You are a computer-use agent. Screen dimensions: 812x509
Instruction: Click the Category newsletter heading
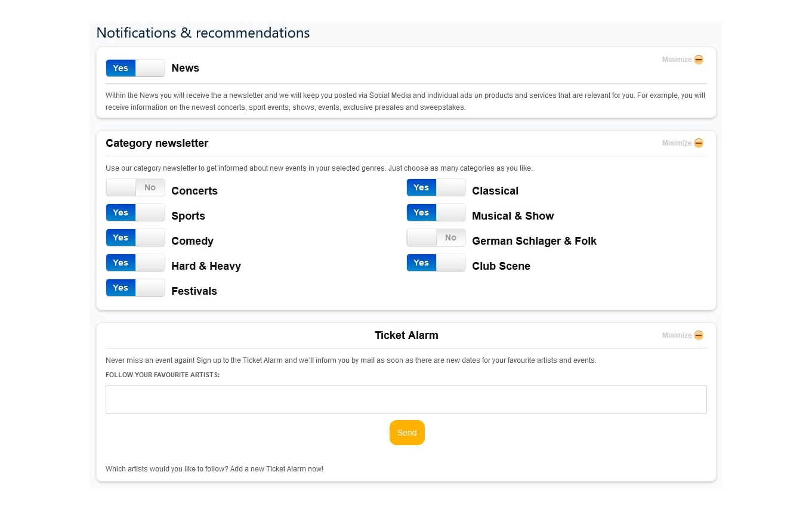[157, 143]
